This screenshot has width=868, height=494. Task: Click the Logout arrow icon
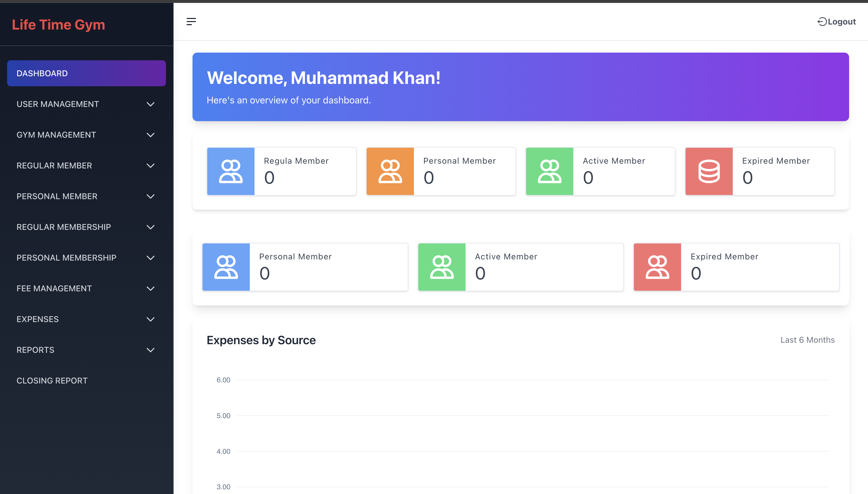(822, 22)
